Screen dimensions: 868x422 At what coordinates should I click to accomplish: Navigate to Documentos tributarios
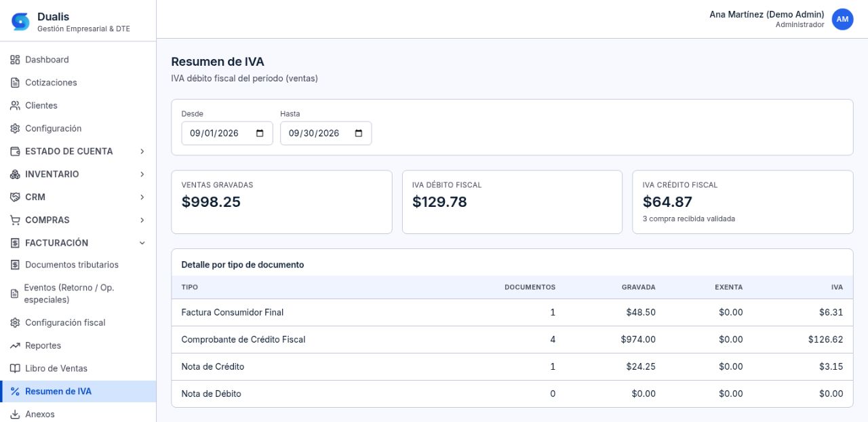(x=78, y=265)
